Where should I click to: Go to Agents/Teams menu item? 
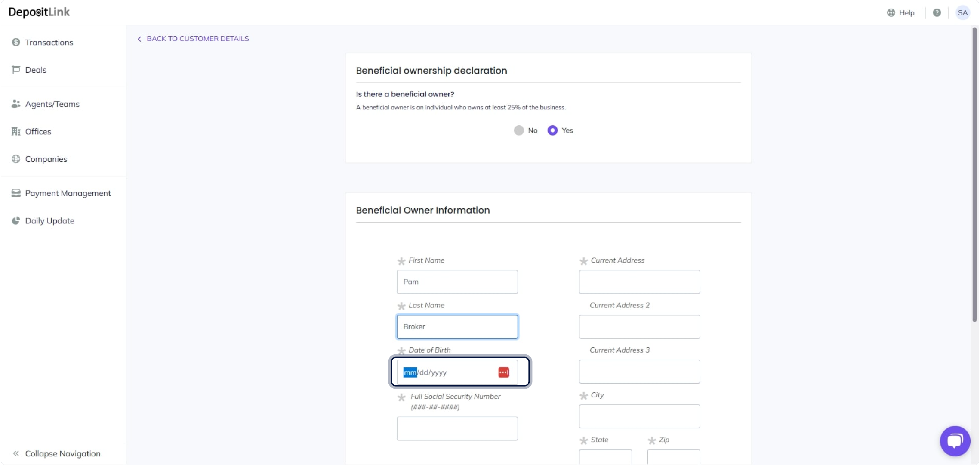[x=52, y=104]
